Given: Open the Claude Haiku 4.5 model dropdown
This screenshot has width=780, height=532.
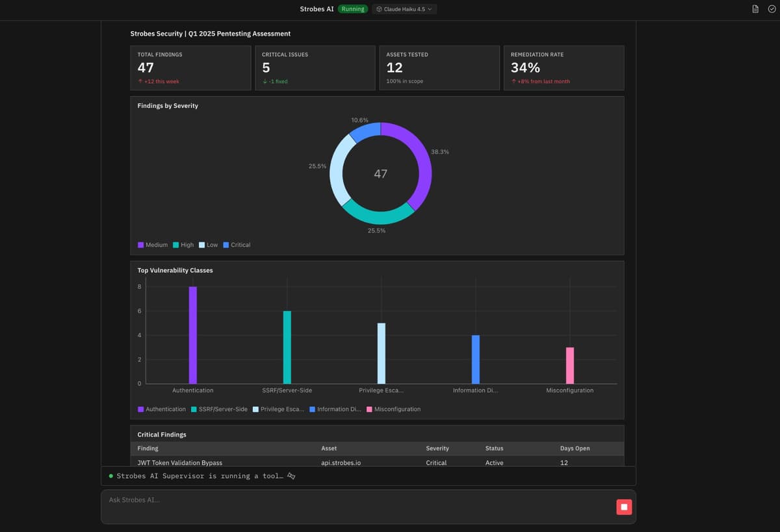Looking at the screenshot, I should click(x=404, y=9).
